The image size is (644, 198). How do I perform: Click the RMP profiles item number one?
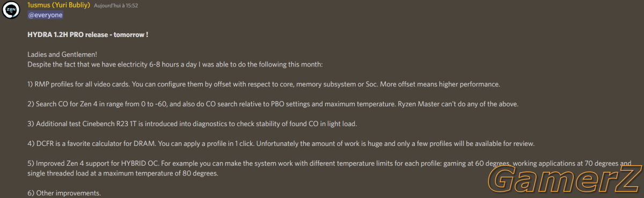[x=264, y=84]
